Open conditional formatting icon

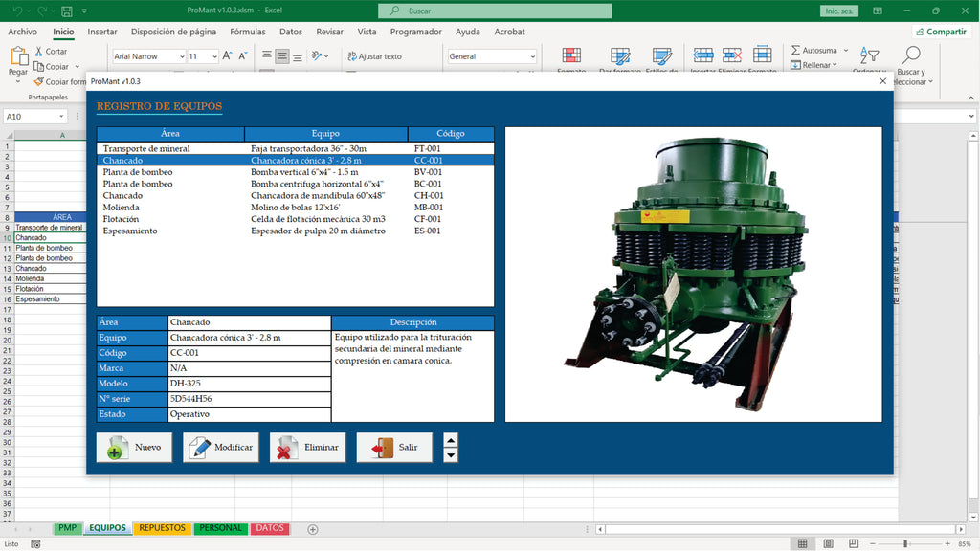[x=571, y=56]
